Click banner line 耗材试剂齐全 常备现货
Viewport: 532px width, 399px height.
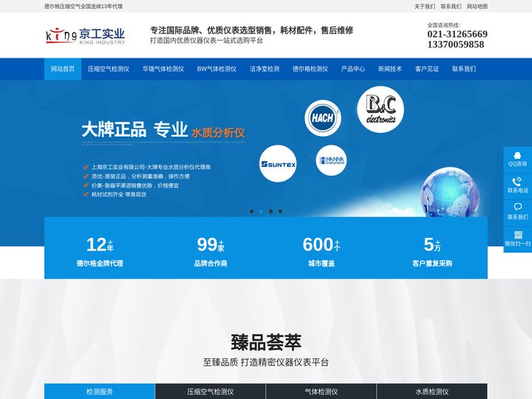click(119, 194)
